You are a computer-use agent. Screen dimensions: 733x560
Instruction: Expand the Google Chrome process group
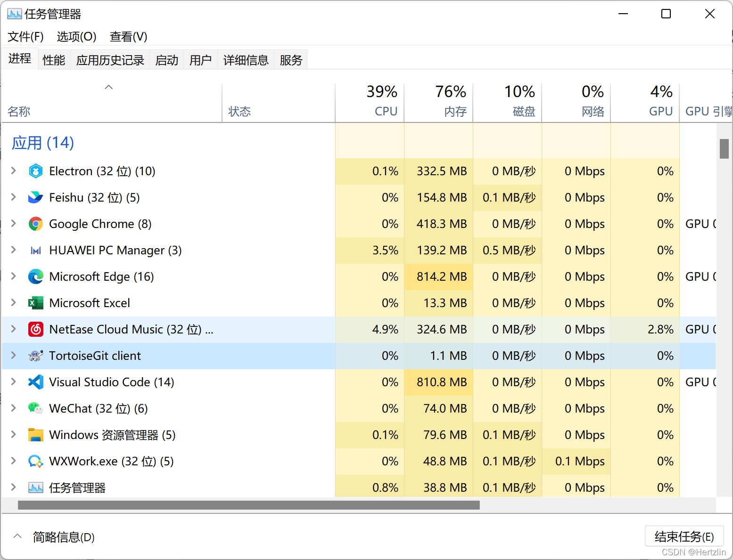(14, 223)
